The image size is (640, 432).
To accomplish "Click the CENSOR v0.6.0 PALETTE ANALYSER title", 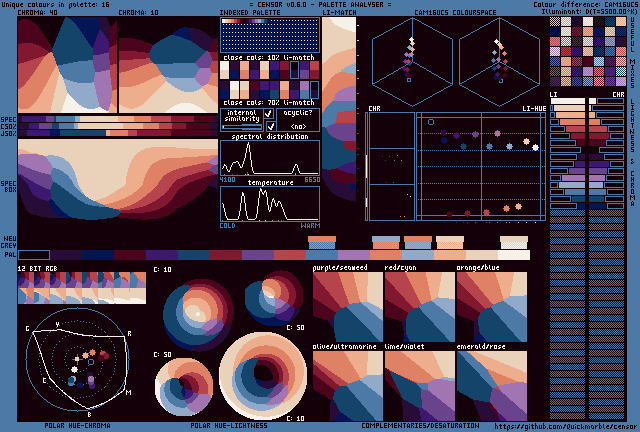I will click(x=320, y=4).
